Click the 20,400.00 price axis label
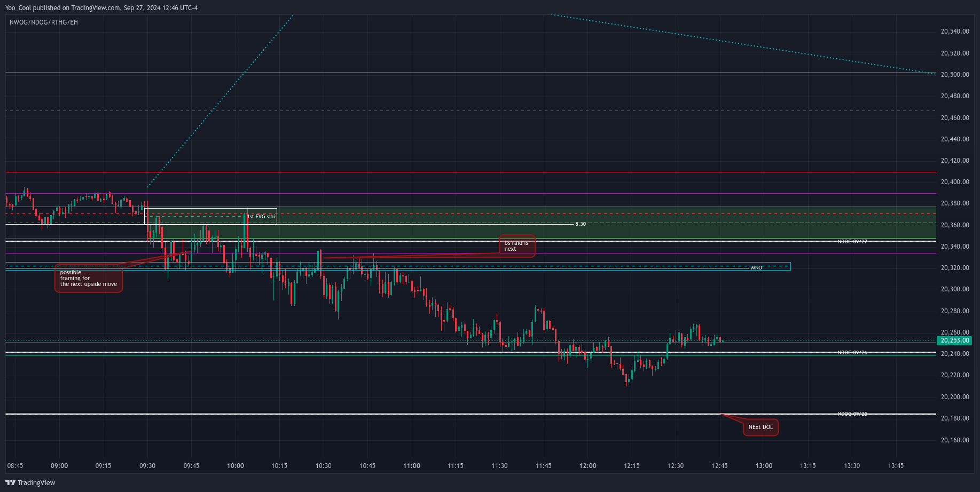This screenshot has height=492, width=980. tap(954, 182)
